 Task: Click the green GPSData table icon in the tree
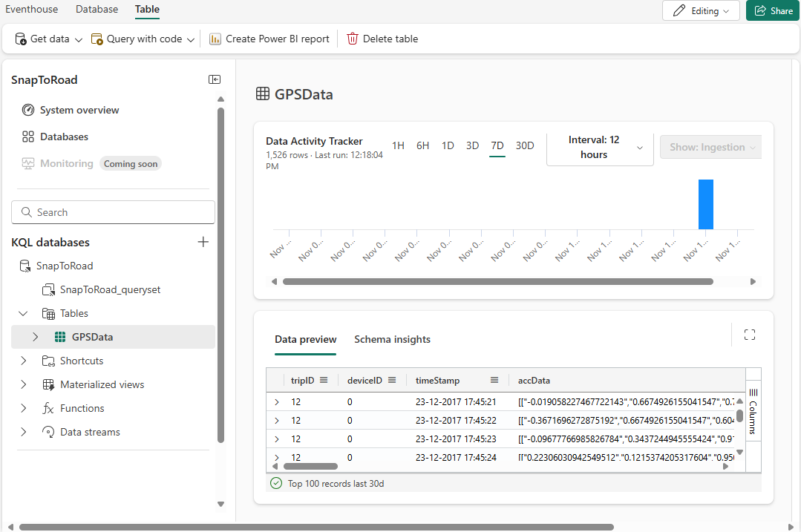[x=60, y=337]
